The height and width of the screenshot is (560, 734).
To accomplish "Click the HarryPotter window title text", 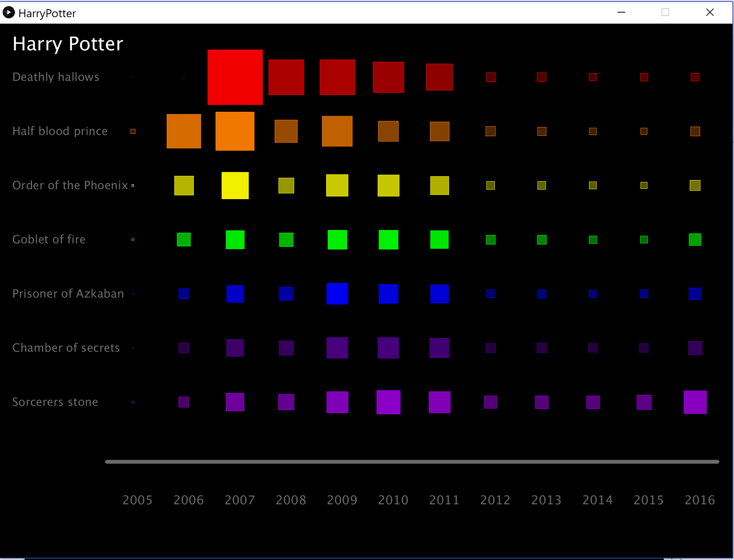I will (47, 13).
